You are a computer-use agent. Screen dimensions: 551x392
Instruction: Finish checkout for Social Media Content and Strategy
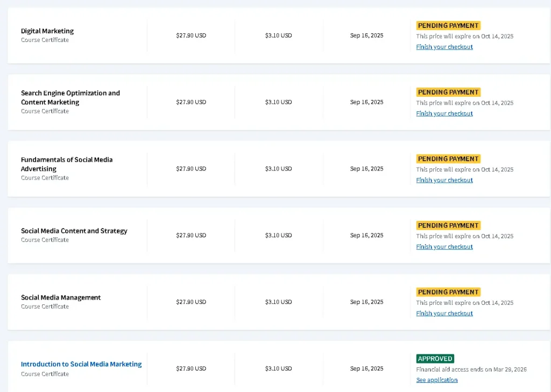point(444,247)
